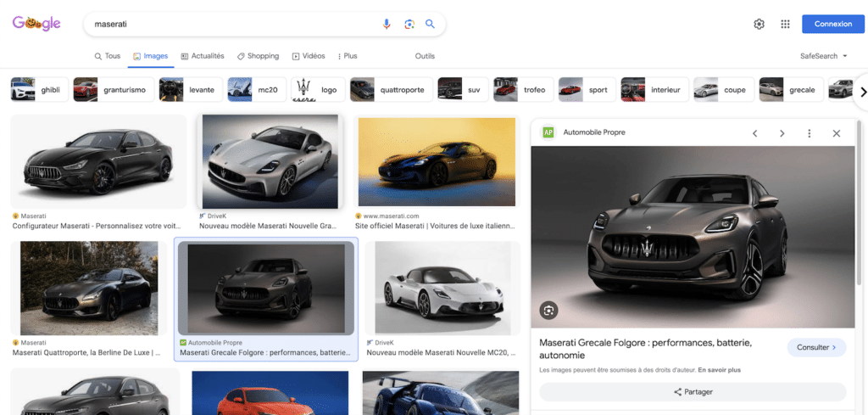The height and width of the screenshot is (415, 868).
Task: Open the large Grecale Folgore preview image
Action: coord(693,237)
